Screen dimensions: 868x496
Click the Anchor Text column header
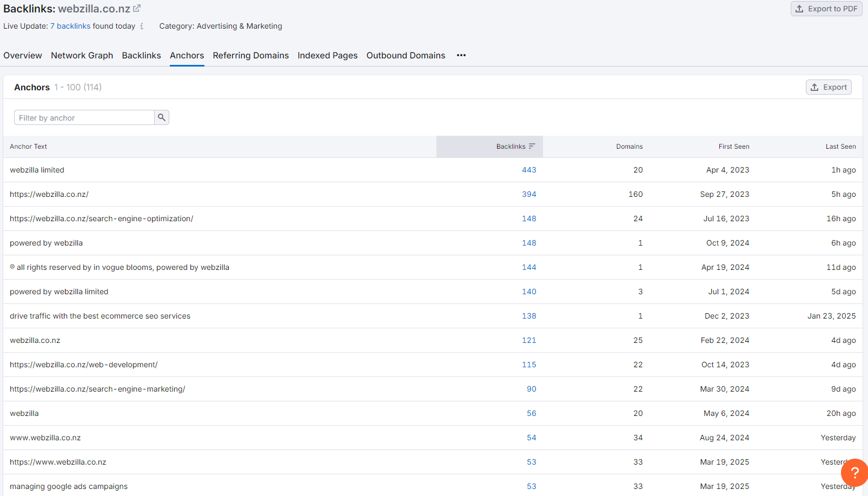tap(29, 147)
